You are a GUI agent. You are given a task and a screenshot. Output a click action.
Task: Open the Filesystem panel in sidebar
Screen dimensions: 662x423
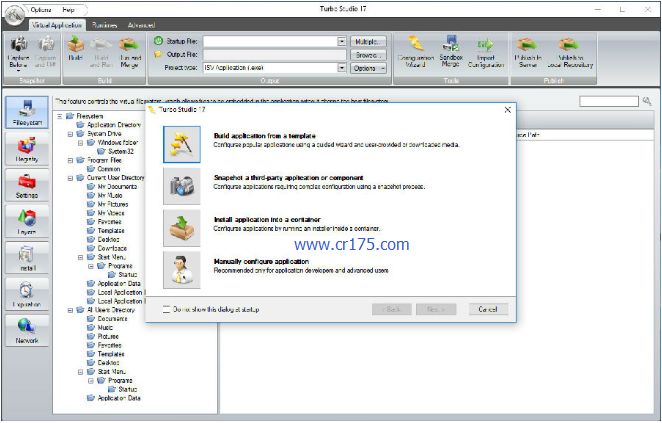[x=27, y=112]
